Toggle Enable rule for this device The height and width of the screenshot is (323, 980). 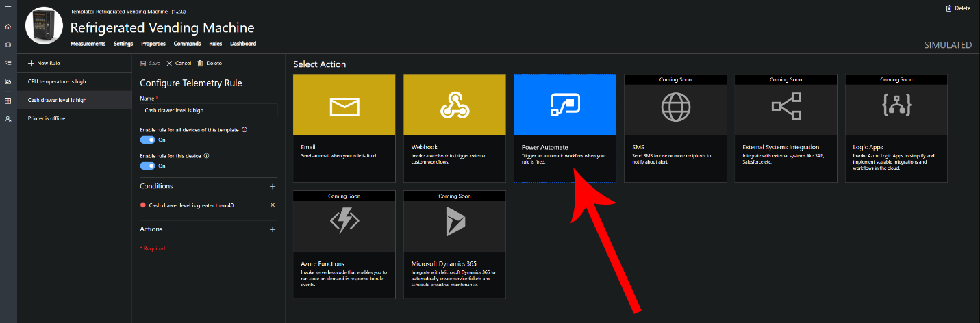[x=147, y=166]
